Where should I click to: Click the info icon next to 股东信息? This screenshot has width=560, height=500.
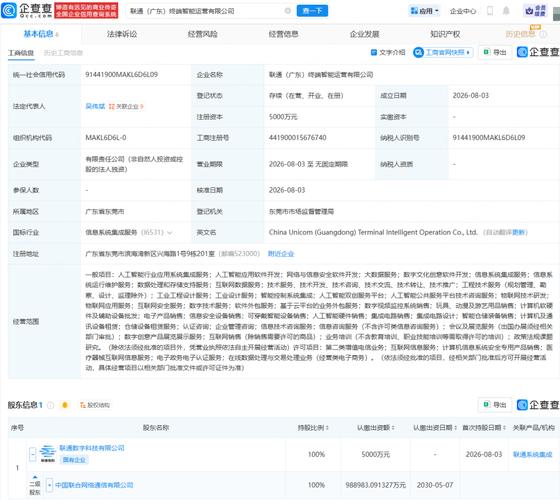point(50,405)
